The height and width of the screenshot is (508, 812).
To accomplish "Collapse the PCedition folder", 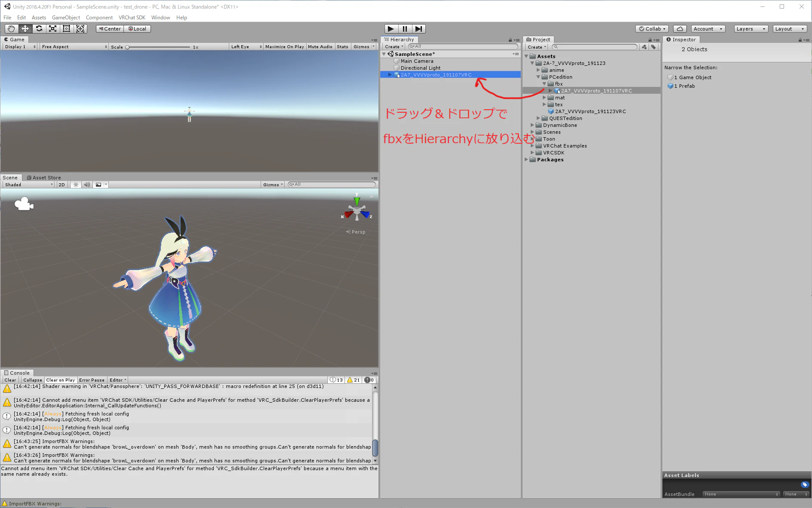I will 538,77.
